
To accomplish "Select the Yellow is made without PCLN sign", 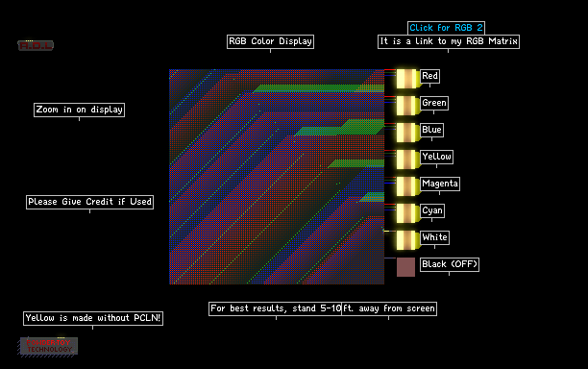I will click(93, 318).
